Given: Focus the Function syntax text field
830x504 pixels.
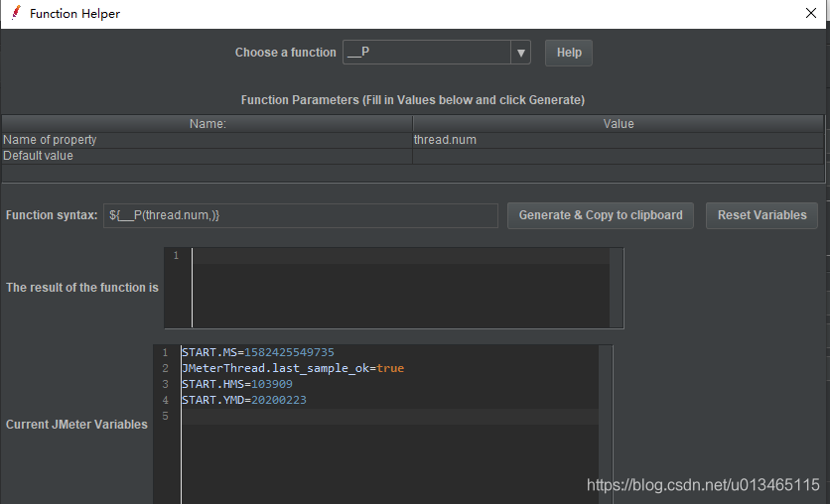Looking at the screenshot, I should (x=300, y=215).
